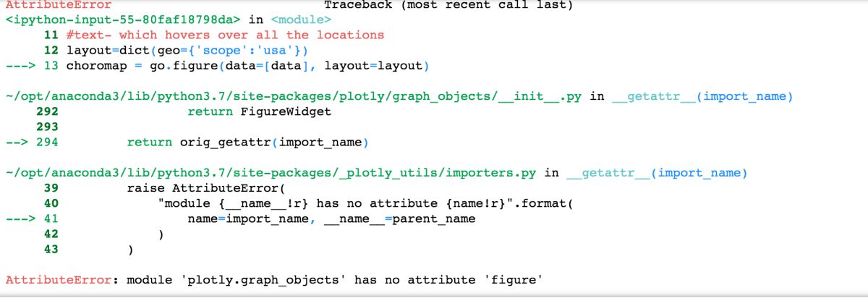The height and width of the screenshot is (298, 868).
Task: Click 'name=import_name, __name__=parent_name' on line 41
Action: 331,218
